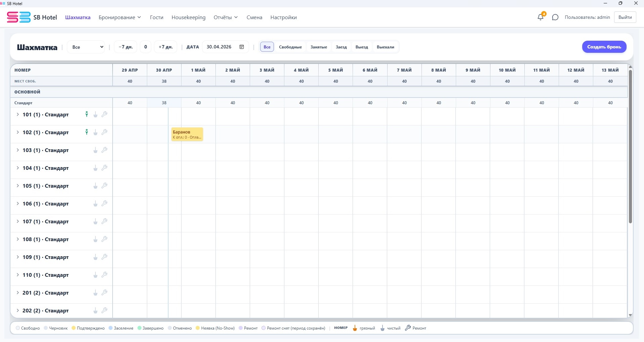
Task: Toggle cleaning broom for room 103
Action: (95, 150)
